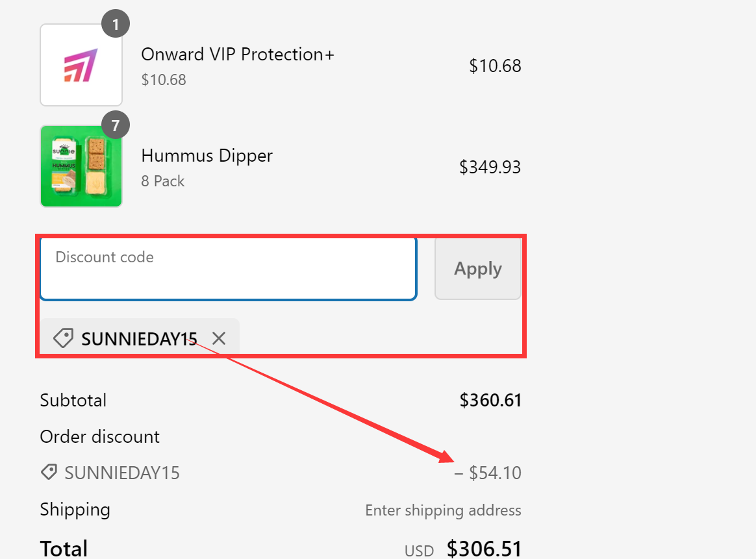Open the Enter shipping address link

[443, 510]
